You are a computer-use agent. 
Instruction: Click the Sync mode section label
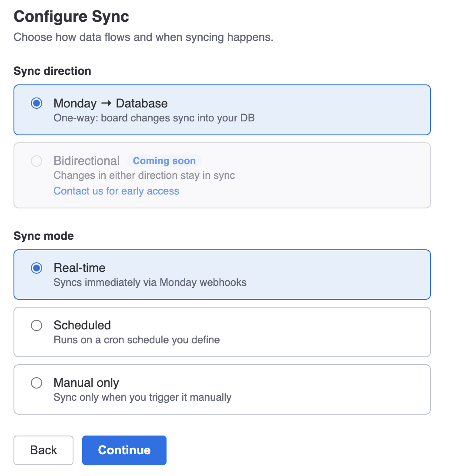coord(43,236)
